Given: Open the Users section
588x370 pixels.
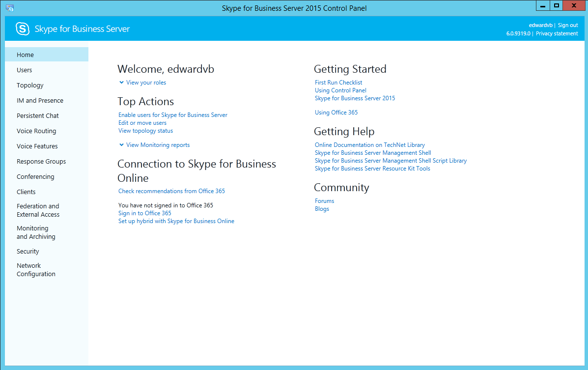Looking at the screenshot, I should click(x=25, y=70).
